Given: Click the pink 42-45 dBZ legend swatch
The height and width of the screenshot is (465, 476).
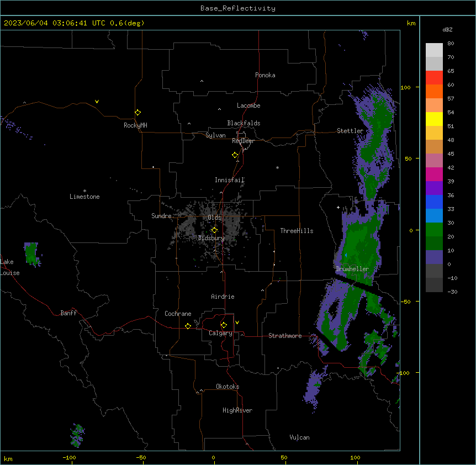Looking at the screenshot, I should click(x=434, y=161).
